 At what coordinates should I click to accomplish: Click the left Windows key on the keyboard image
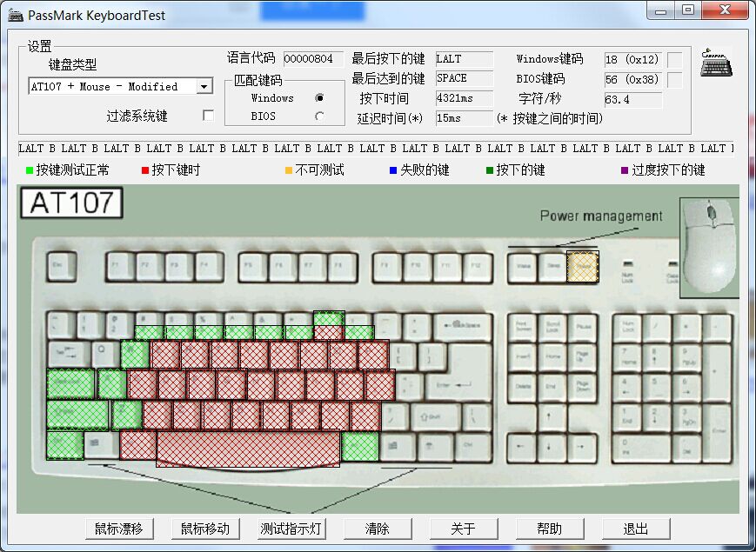(101, 445)
